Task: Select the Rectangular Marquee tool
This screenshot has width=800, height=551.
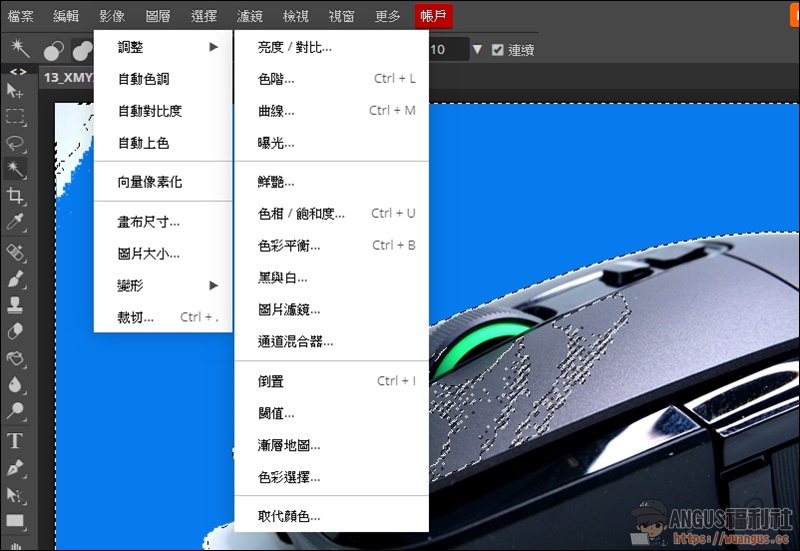Action: (x=15, y=117)
